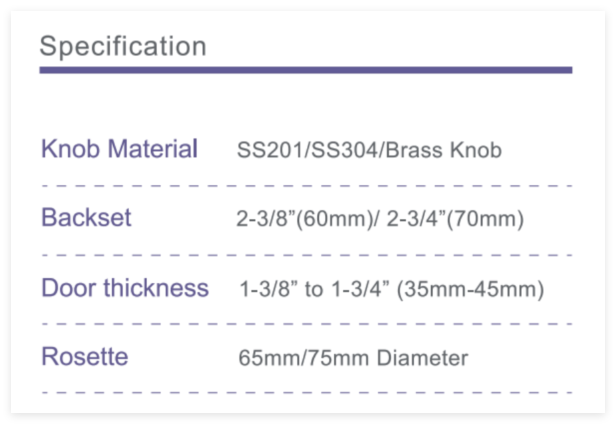Select the Knob Material label
The image size is (616, 424).
pos(119,150)
